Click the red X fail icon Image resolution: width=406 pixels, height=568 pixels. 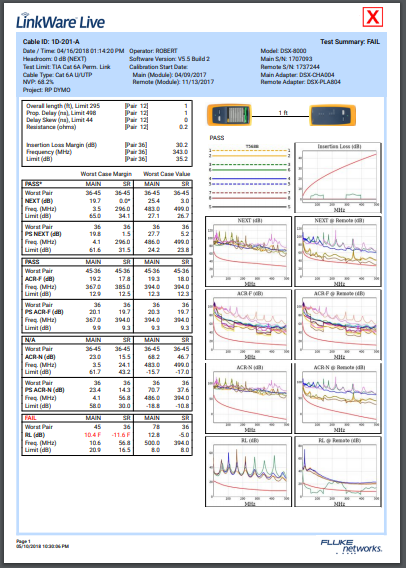point(373,17)
